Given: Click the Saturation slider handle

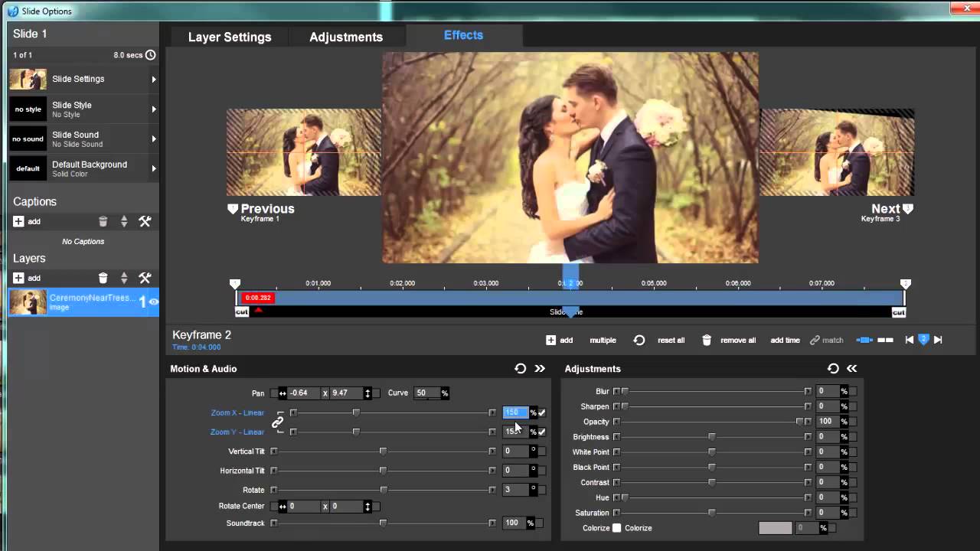Looking at the screenshot, I should pos(712,513).
